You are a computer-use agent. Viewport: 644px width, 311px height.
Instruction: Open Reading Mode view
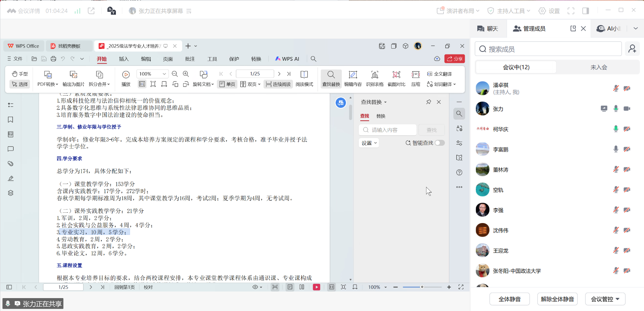point(304,78)
